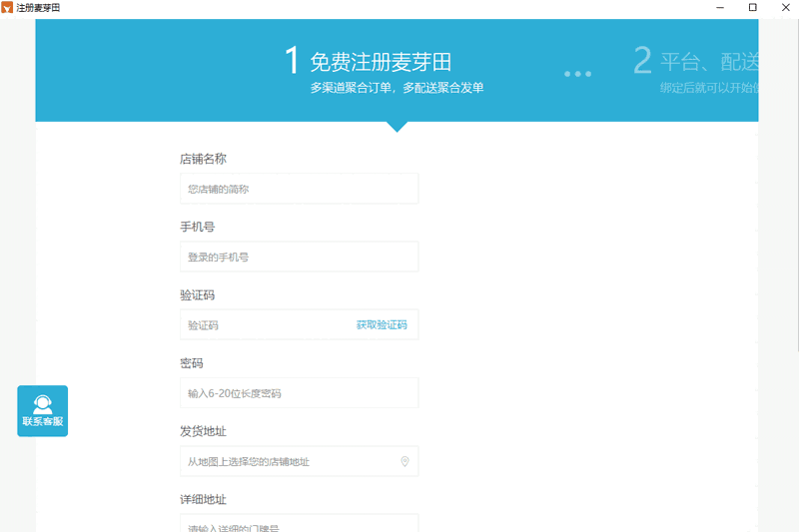This screenshot has height=532, width=799.
Task: Click the 手机号 field label
Action: pyautogui.click(x=197, y=227)
